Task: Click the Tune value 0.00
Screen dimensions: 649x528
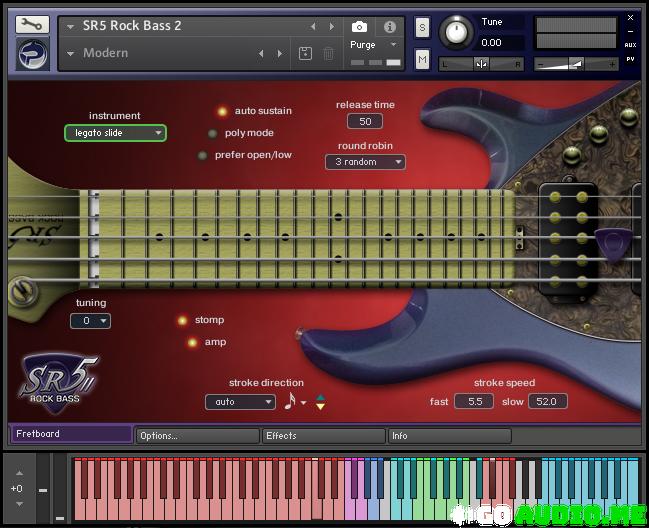Action: click(x=491, y=43)
